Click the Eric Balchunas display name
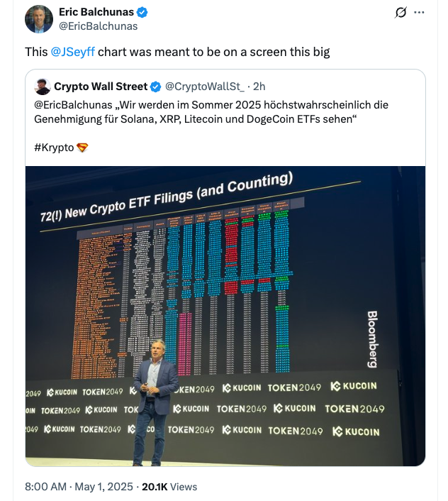Viewport: 448px width, 501px height. click(x=96, y=12)
